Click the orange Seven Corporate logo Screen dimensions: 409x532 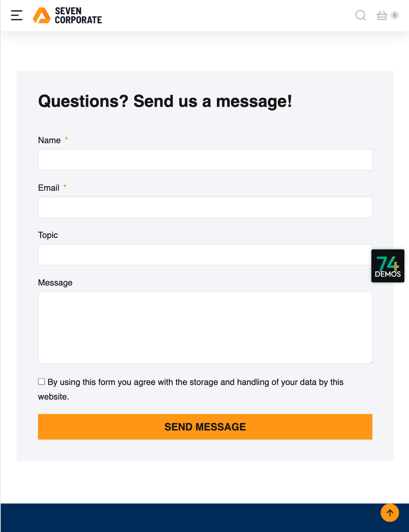(42, 15)
